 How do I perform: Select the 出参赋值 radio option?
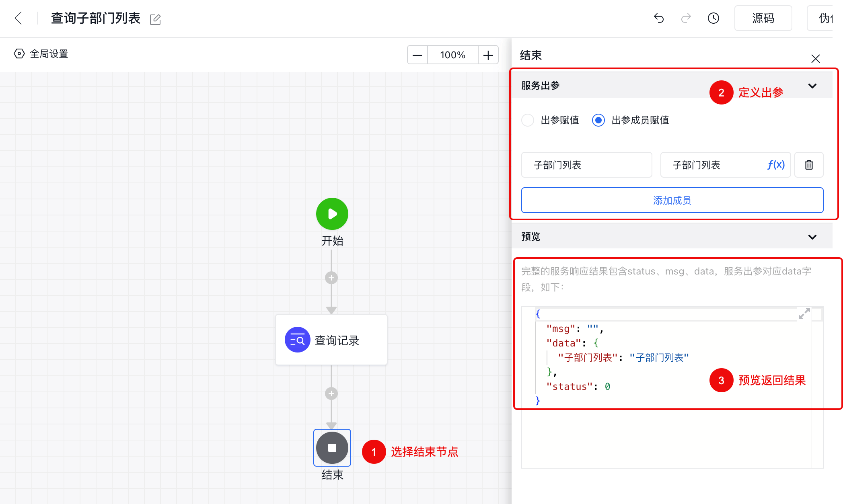pyautogui.click(x=528, y=120)
